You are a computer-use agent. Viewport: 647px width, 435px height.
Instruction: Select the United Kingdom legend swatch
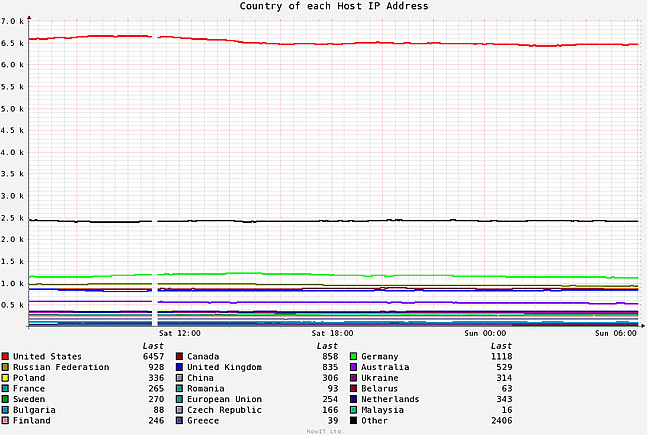(179, 367)
